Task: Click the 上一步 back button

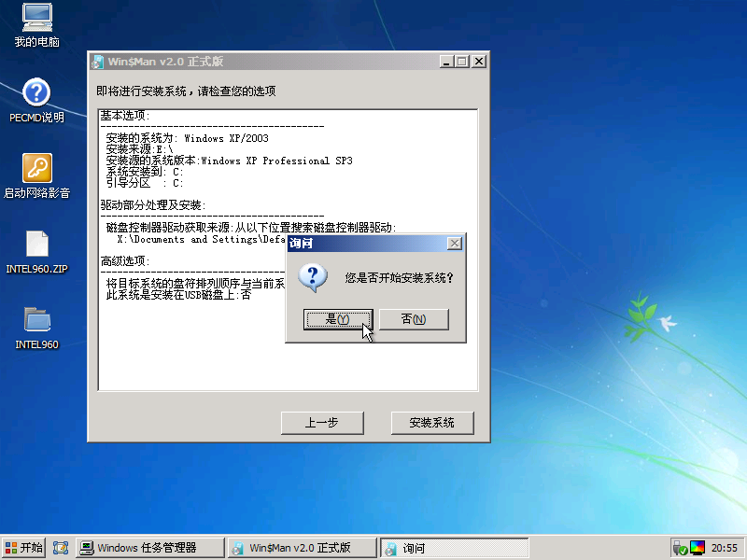Action: point(322,423)
